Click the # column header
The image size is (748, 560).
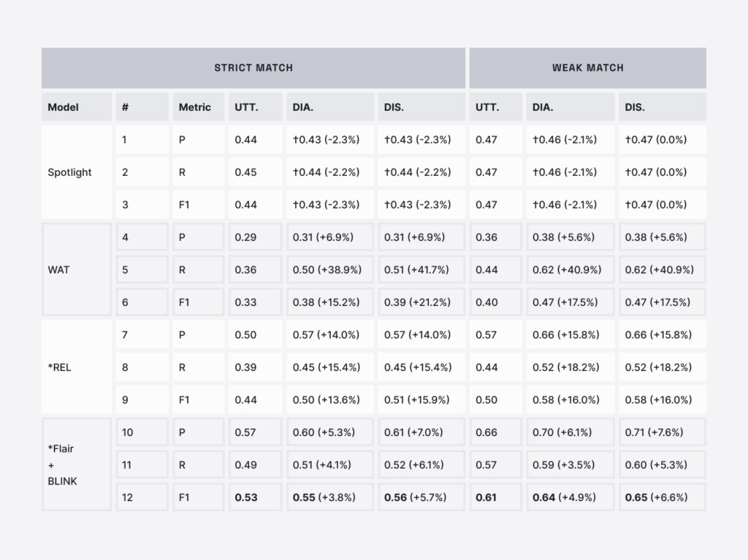(142, 107)
